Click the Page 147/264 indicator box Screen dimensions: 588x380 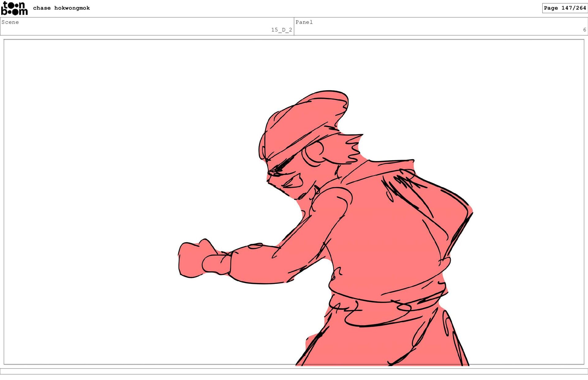pos(564,8)
